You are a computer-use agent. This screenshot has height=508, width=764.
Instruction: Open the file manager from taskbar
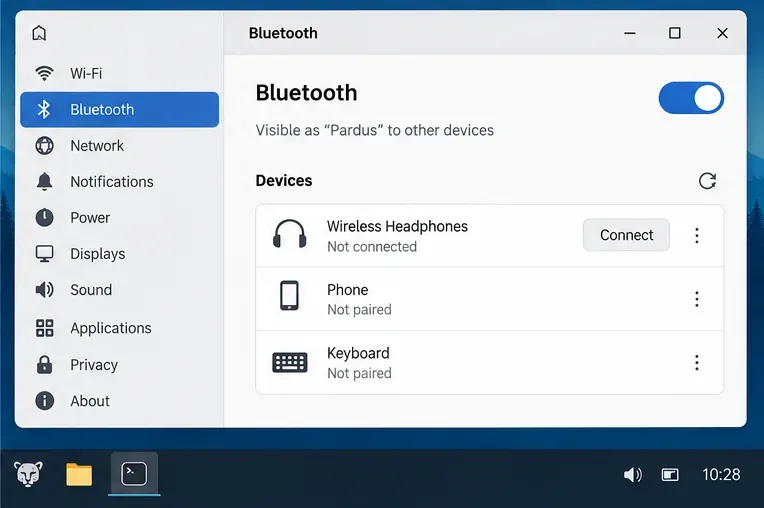click(x=79, y=474)
